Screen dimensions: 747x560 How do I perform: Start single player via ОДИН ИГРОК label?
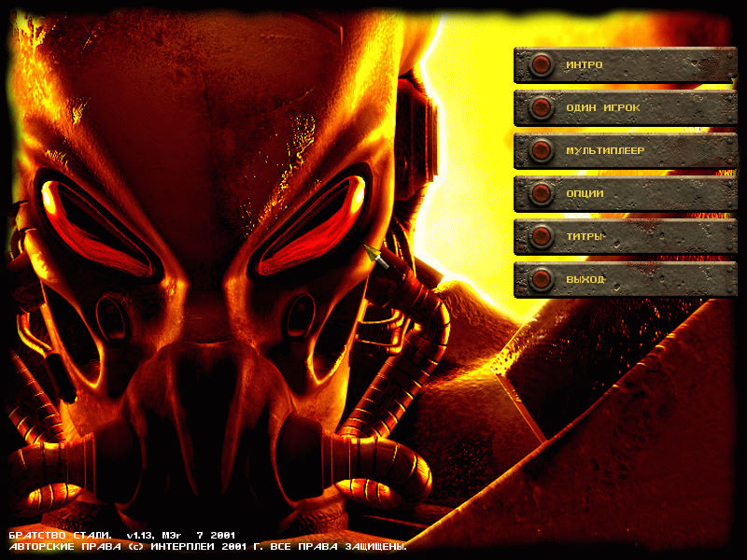(x=602, y=108)
